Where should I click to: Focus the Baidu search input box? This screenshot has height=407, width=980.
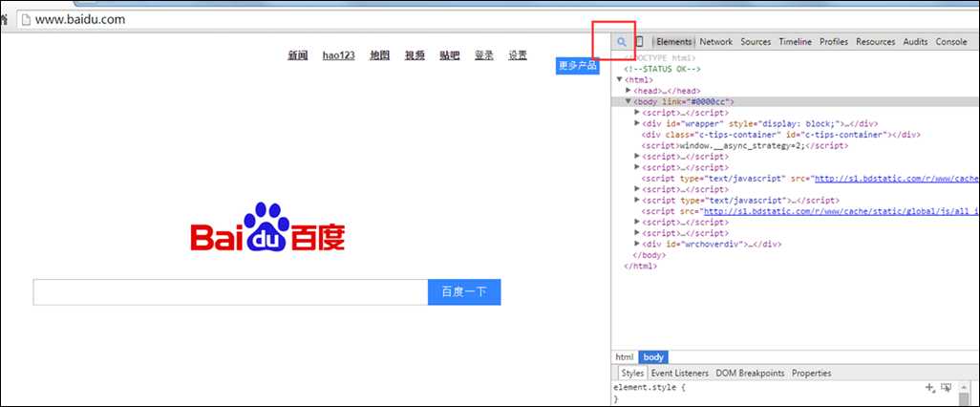pos(230,292)
